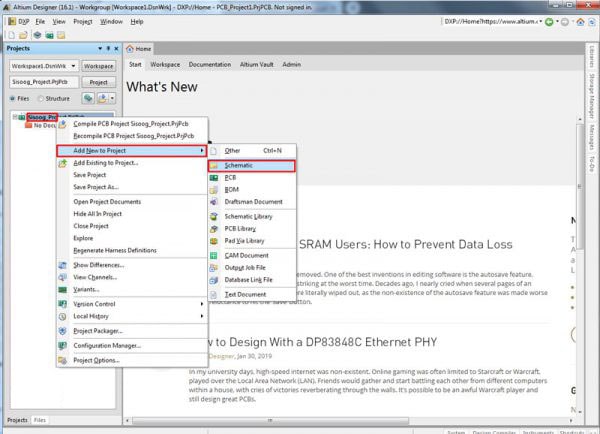Click the Local History clock icon

pyautogui.click(x=63, y=317)
